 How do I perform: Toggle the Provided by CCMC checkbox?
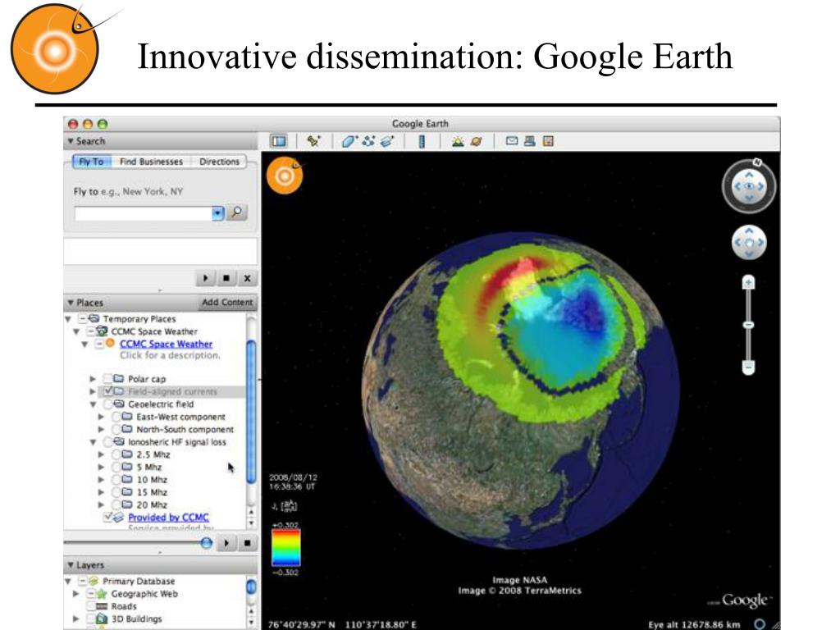[x=107, y=517]
